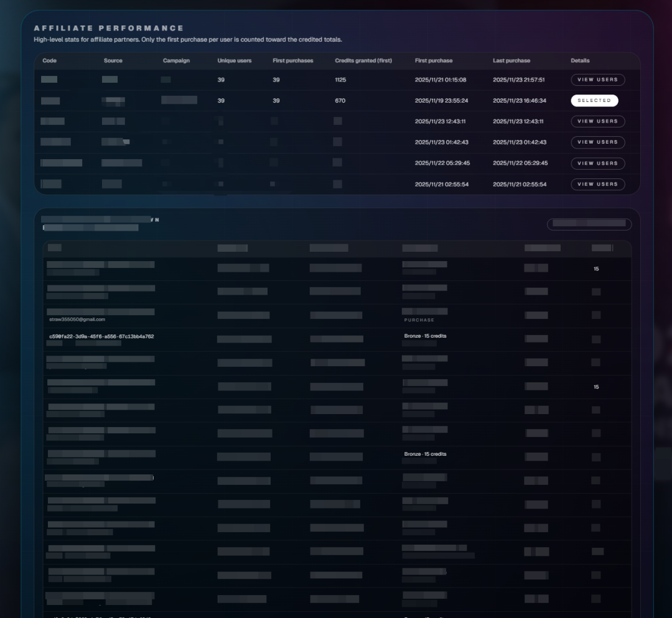Click the Campaign column header

coord(176,61)
